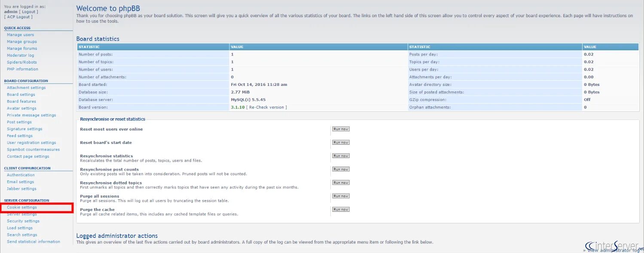View the Moderator log
Viewport: 644px width, 253px height.
pyautogui.click(x=20, y=55)
